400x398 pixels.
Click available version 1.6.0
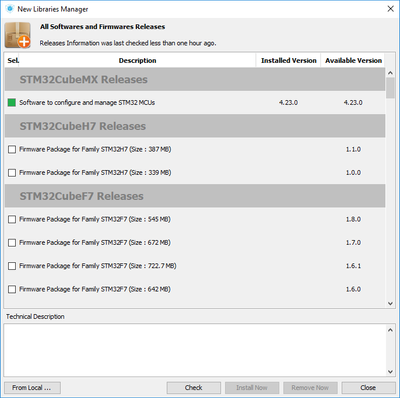tap(353, 289)
